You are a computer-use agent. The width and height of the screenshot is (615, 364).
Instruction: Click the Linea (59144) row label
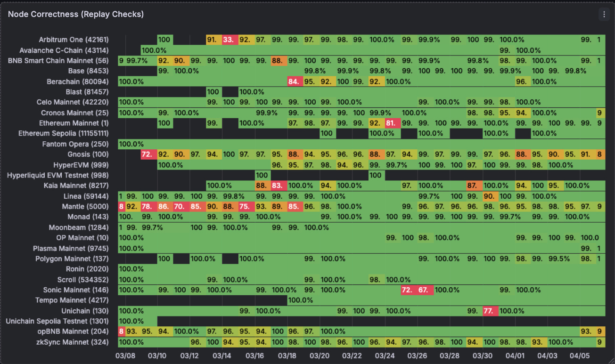86,196
